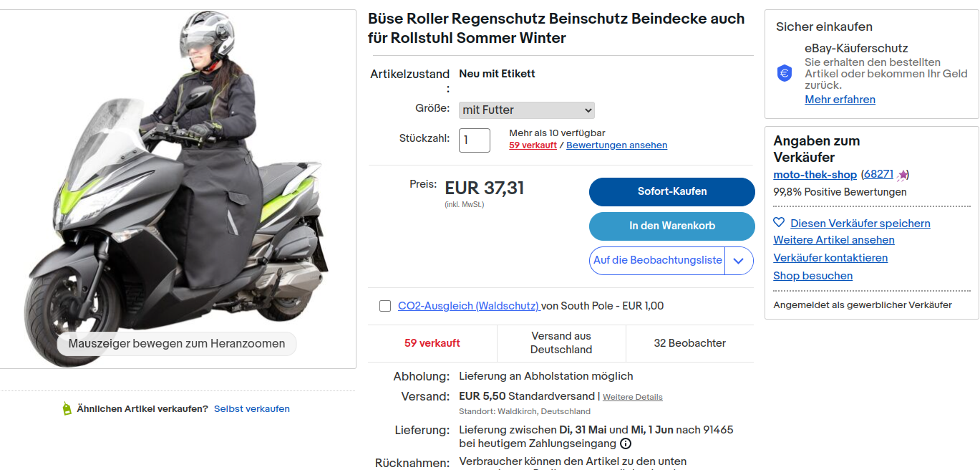Click Auf die Beobachtungsliste button
Image resolution: width=980 pixels, height=470 pixels.
tap(657, 261)
